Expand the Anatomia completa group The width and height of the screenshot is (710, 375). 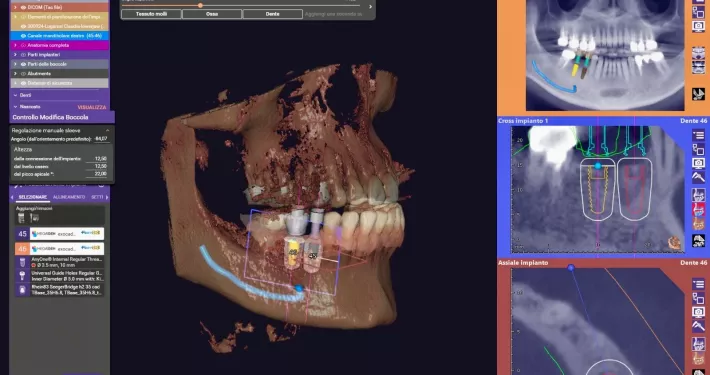[x=15, y=45]
